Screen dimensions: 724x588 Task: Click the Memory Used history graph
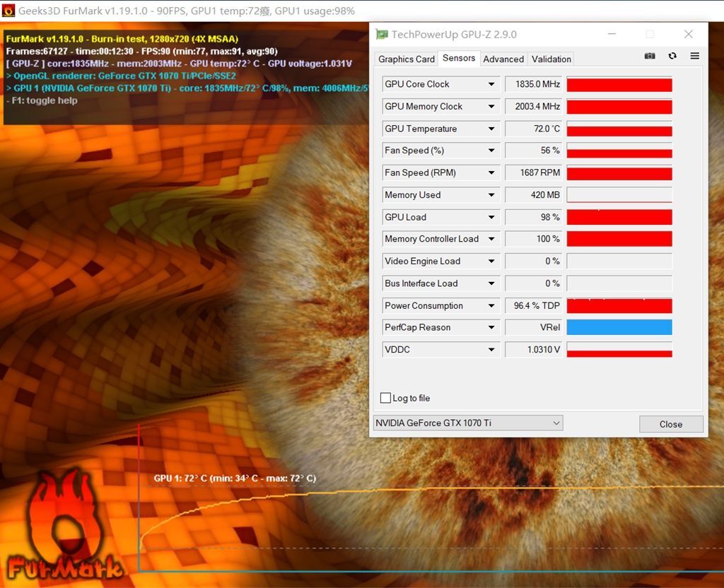point(619,195)
